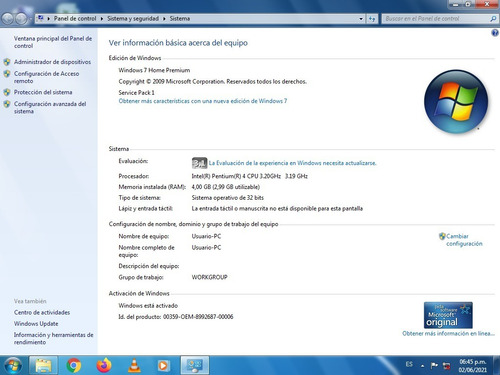Select Panel de control breadcrumb
Image resolution: width=500 pixels, height=375 pixels.
75,19
